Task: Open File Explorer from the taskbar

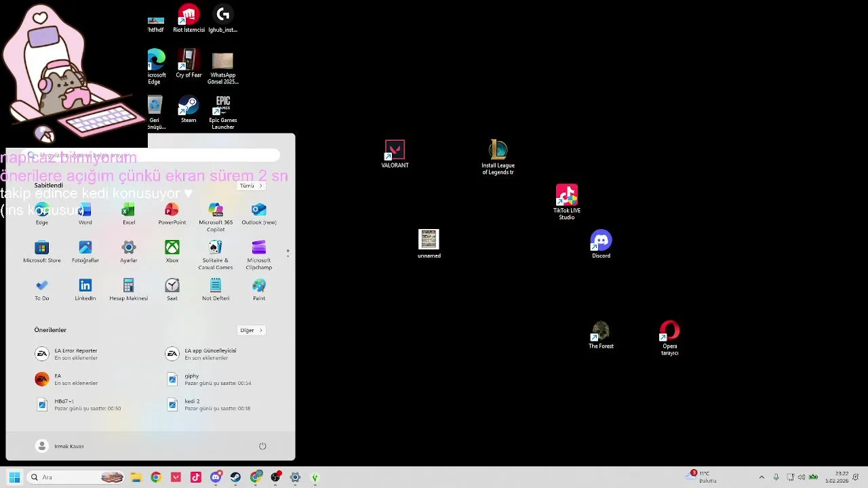Action: (x=136, y=477)
